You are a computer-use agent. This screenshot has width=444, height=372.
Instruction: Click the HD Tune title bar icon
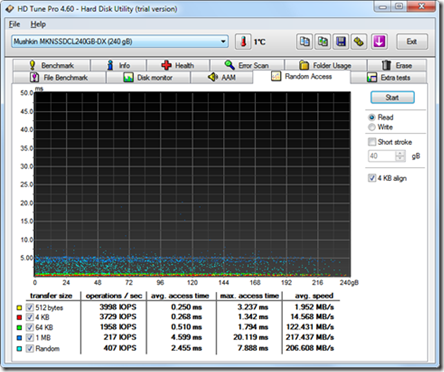tap(10, 9)
